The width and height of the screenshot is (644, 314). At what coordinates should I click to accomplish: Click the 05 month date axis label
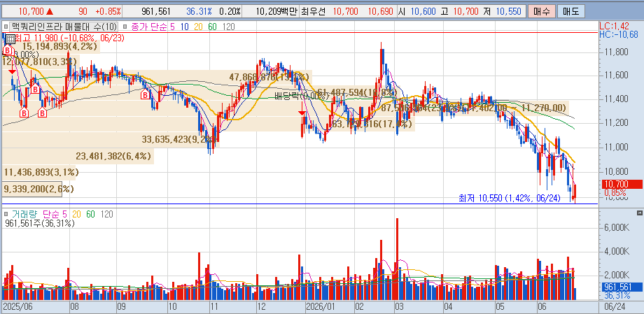(x=499, y=306)
